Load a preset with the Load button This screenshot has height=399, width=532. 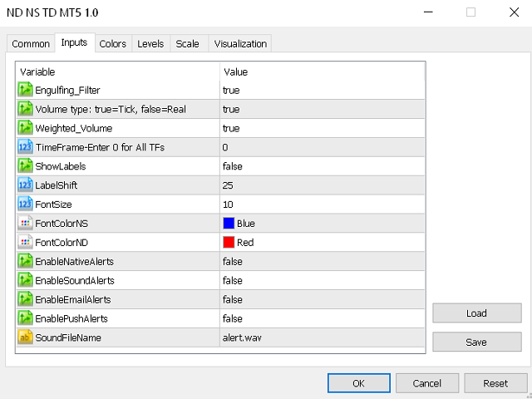pos(476,313)
